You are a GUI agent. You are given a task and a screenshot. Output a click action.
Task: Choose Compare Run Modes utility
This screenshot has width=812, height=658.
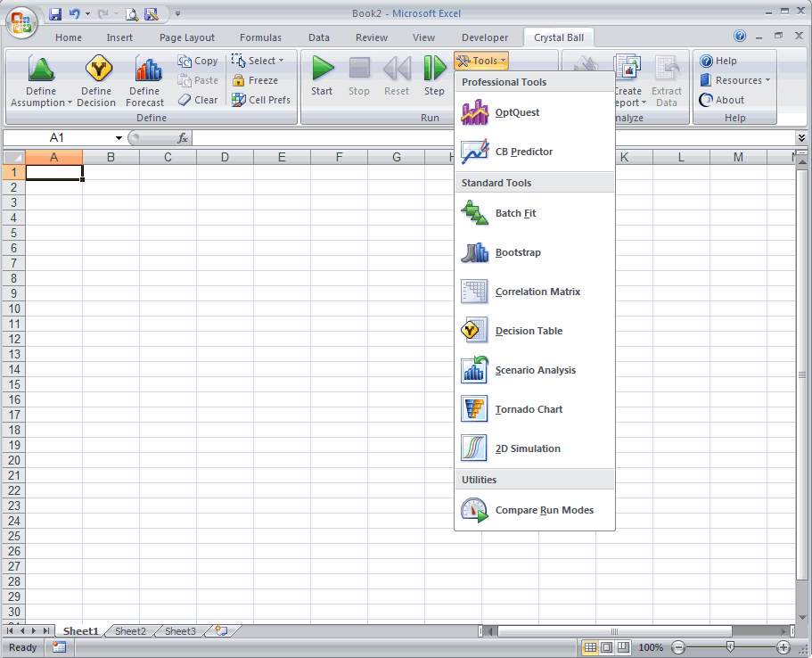544,511
